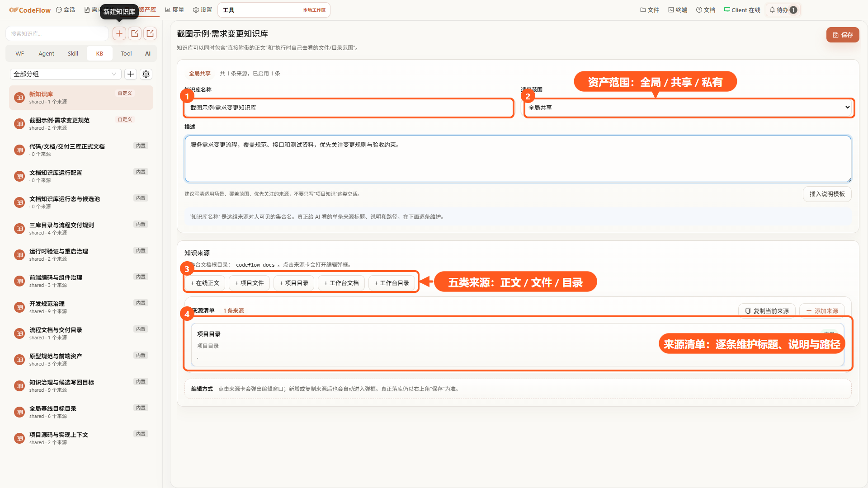868x488 pixels.
Task: Select 三库目录与流程交付规则 item
Action: coord(81,229)
